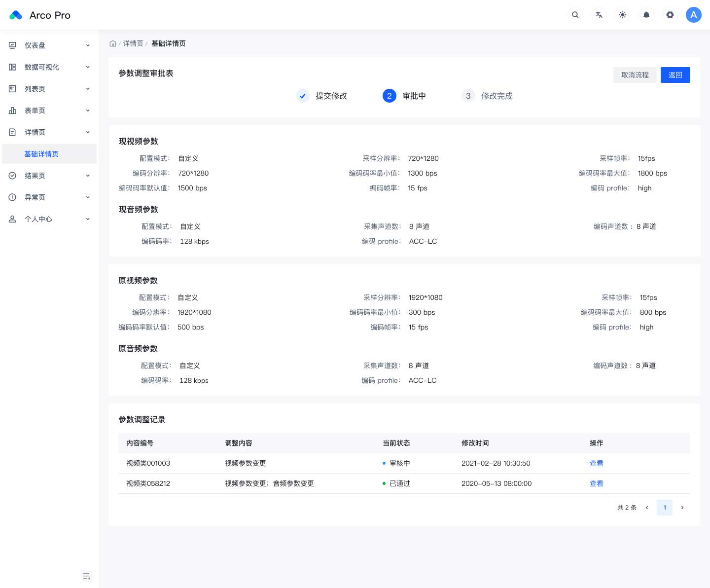Click the search icon in header

pyautogui.click(x=575, y=15)
